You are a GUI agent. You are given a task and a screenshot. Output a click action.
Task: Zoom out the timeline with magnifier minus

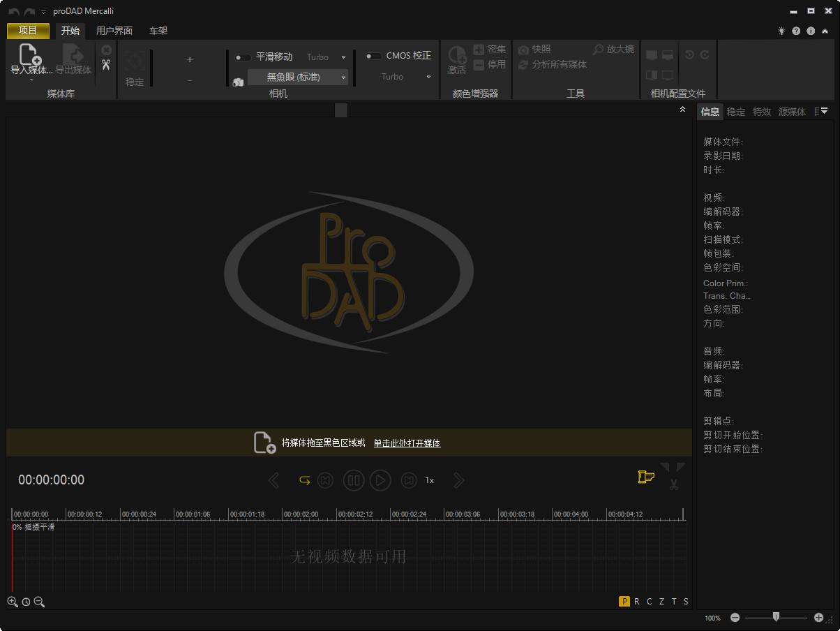pos(39,602)
